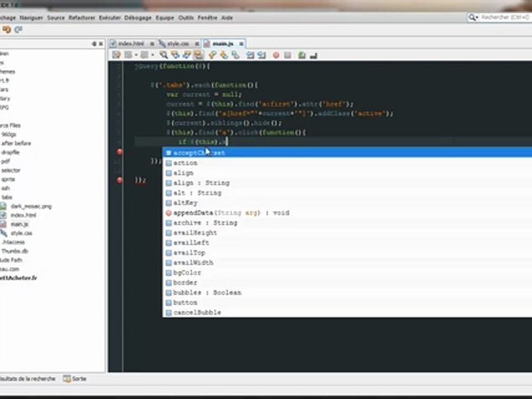Click the Shift Line Left icon

[x=250, y=55]
